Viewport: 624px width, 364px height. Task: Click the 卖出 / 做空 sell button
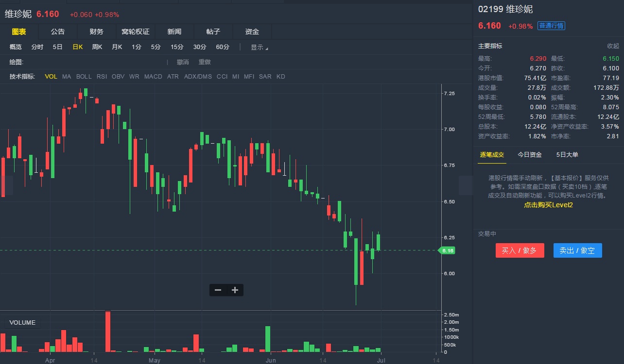[x=577, y=250]
